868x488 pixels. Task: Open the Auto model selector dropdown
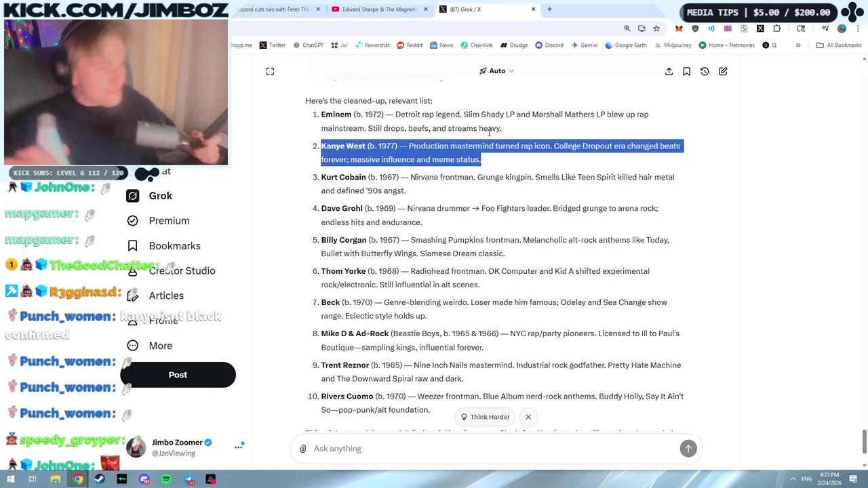[497, 71]
